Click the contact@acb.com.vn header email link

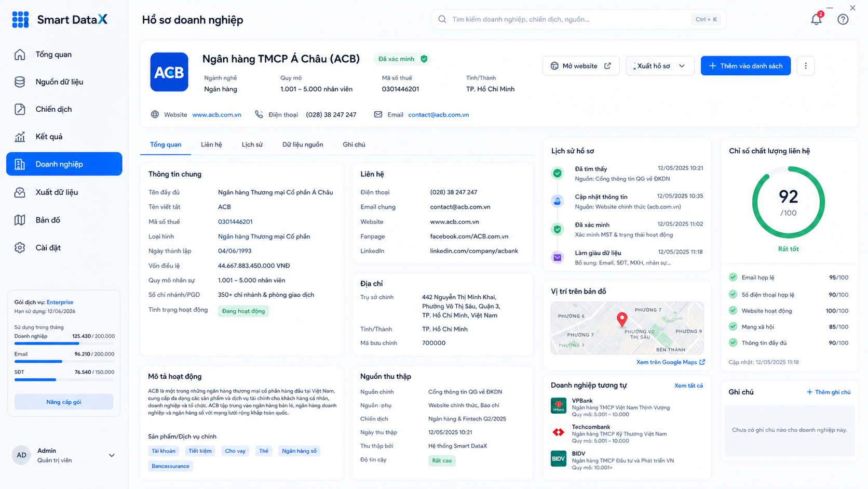coord(439,115)
